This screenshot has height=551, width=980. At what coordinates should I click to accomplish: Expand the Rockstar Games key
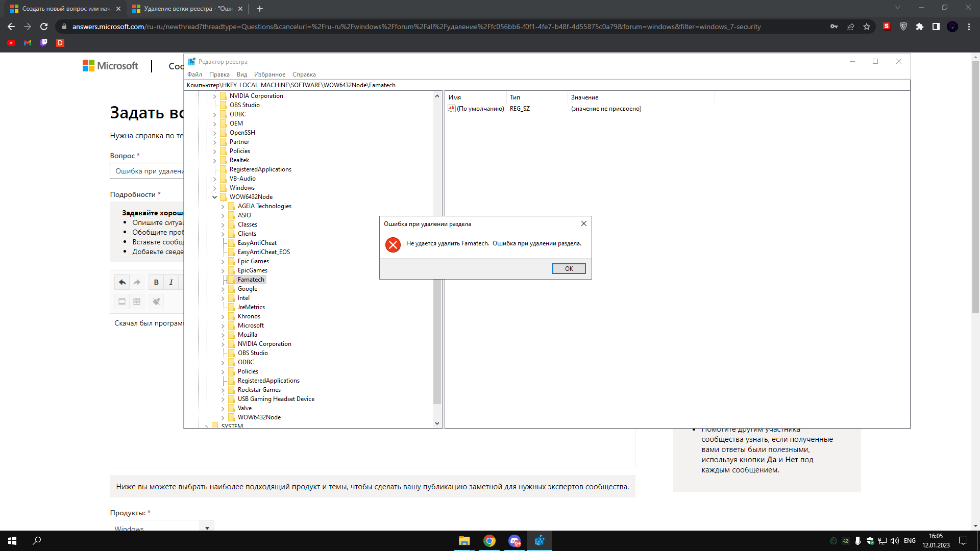[223, 390]
